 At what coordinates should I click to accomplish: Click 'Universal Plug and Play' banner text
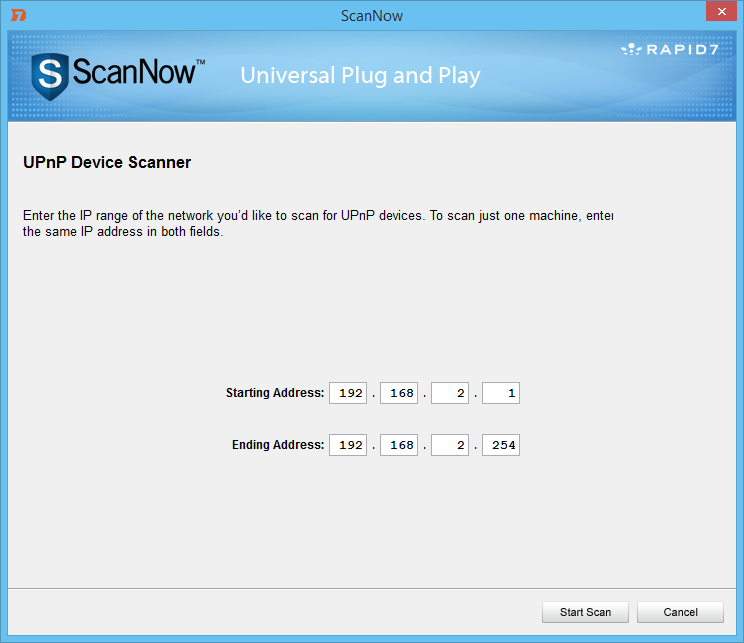(360, 76)
